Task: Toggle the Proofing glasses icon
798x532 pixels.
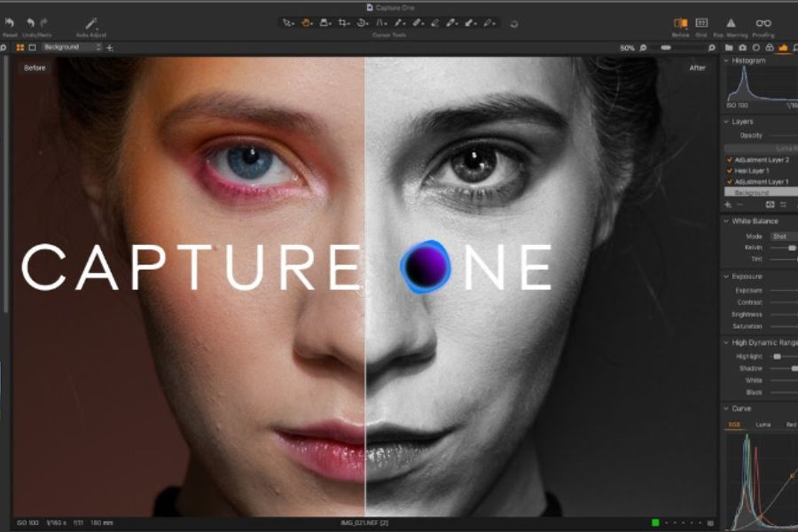Action: tap(763, 23)
